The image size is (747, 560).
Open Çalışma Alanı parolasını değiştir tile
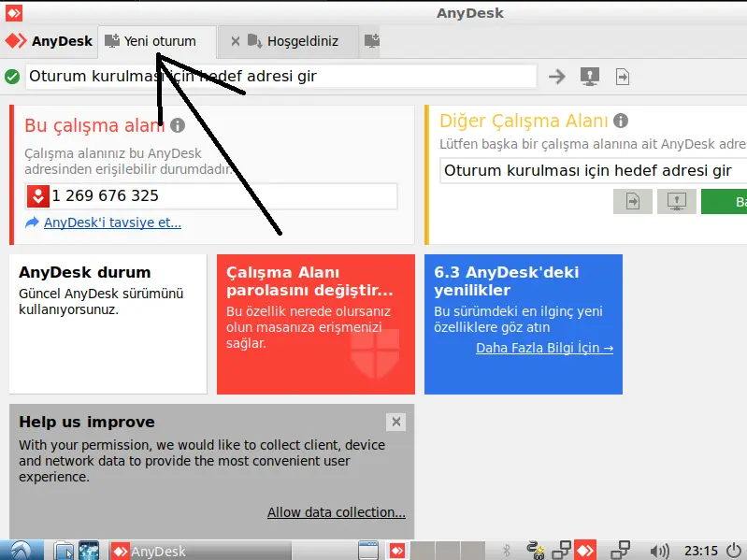[x=316, y=323]
